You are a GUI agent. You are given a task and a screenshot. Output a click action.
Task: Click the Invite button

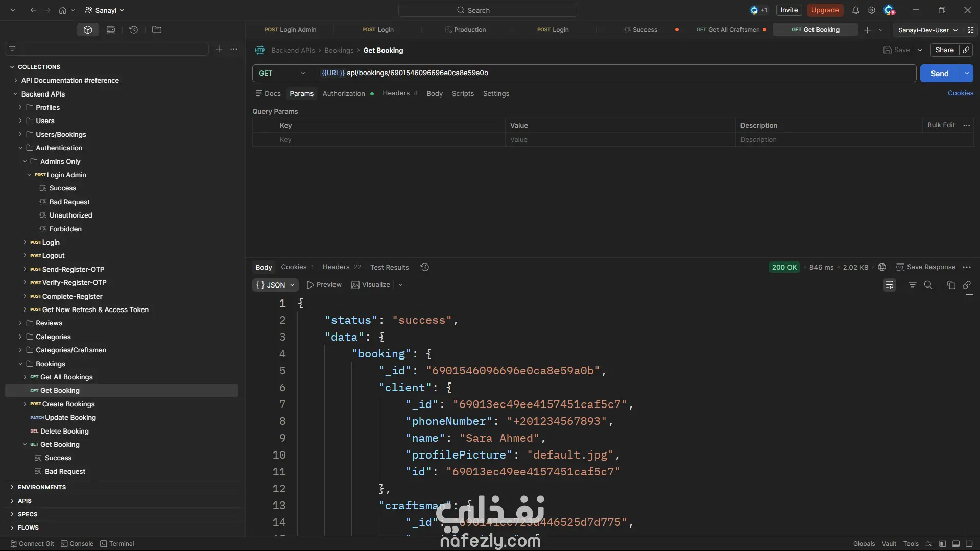coord(789,10)
